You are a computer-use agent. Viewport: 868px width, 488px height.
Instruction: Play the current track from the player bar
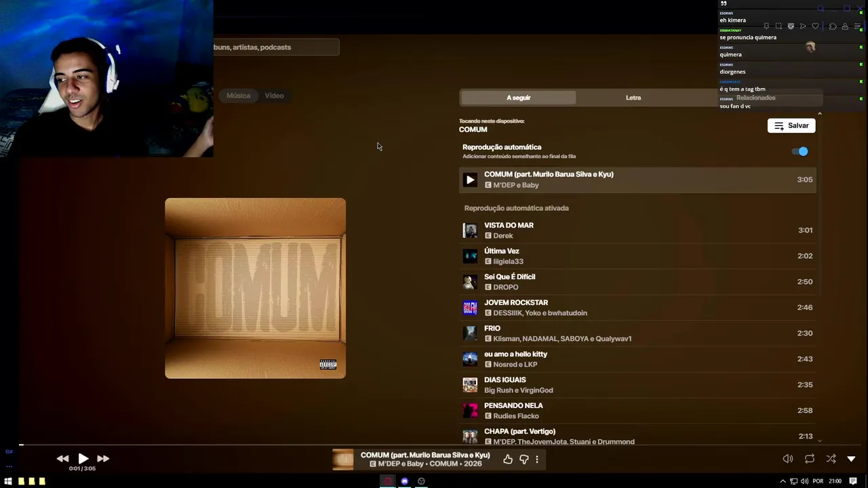tap(83, 459)
